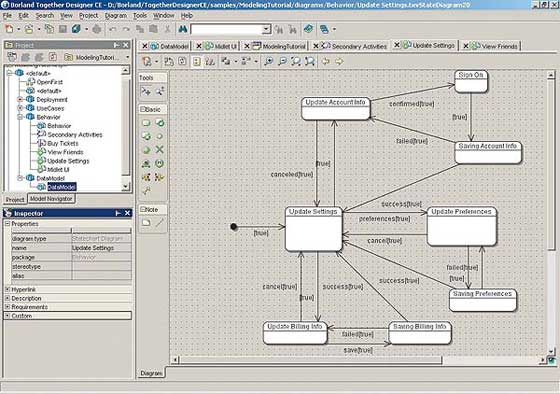Image resolution: width=560 pixels, height=394 pixels.
Task: Click the back navigation arrow in diagram toolbar
Action: click(326, 61)
